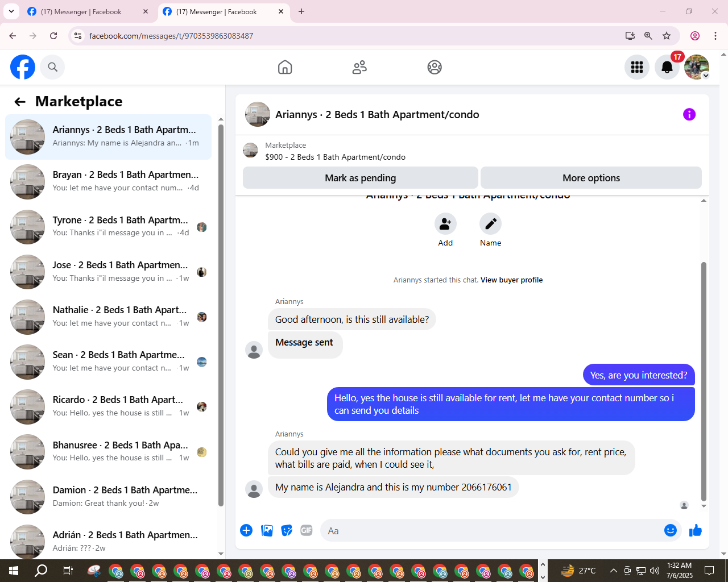Viewport: 728px width, 582px height.
Task: Click the chat messages scrollbar
Action: (x=704, y=381)
